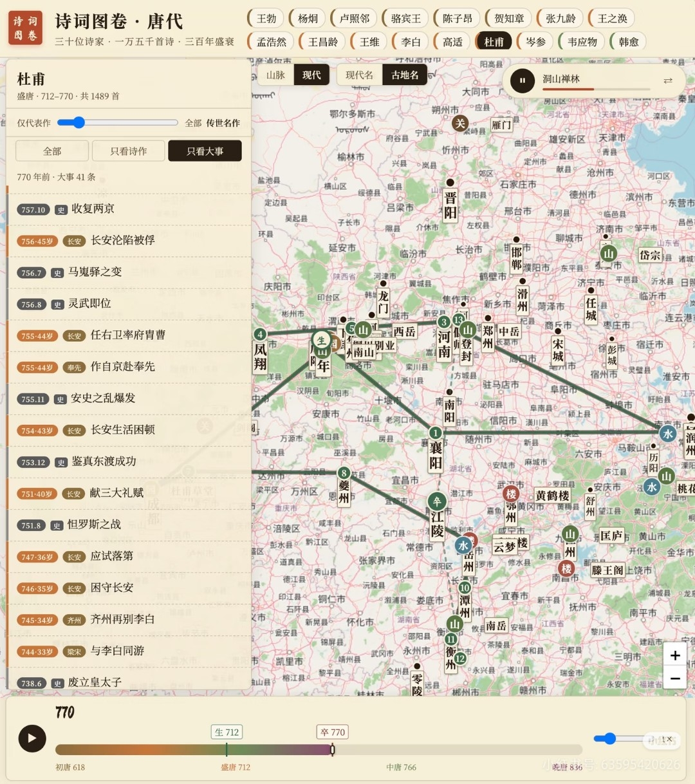Screen dimensions: 695x784
Task: Enable 古地名 ancient place names
Action: pos(405,75)
